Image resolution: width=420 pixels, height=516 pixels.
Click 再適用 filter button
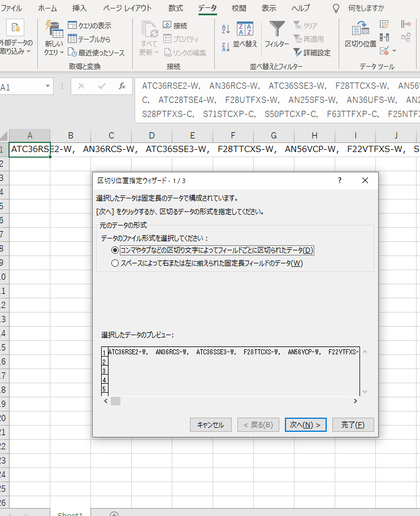pyautogui.click(x=309, y=39)
